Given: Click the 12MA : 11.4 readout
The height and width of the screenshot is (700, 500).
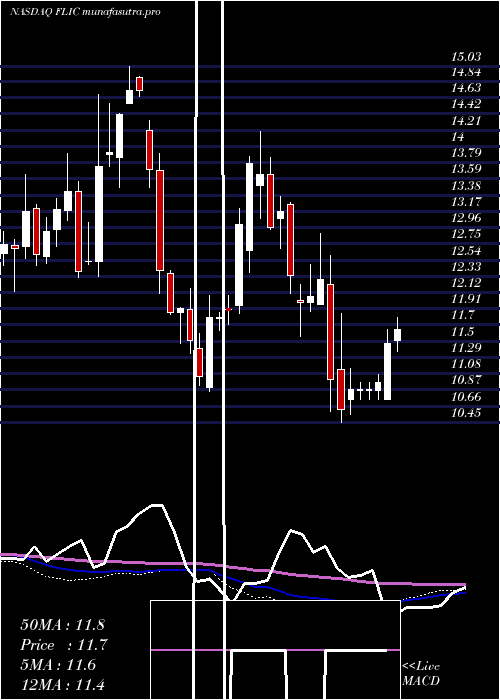Looking at the screenshot, I should point(62,684).
